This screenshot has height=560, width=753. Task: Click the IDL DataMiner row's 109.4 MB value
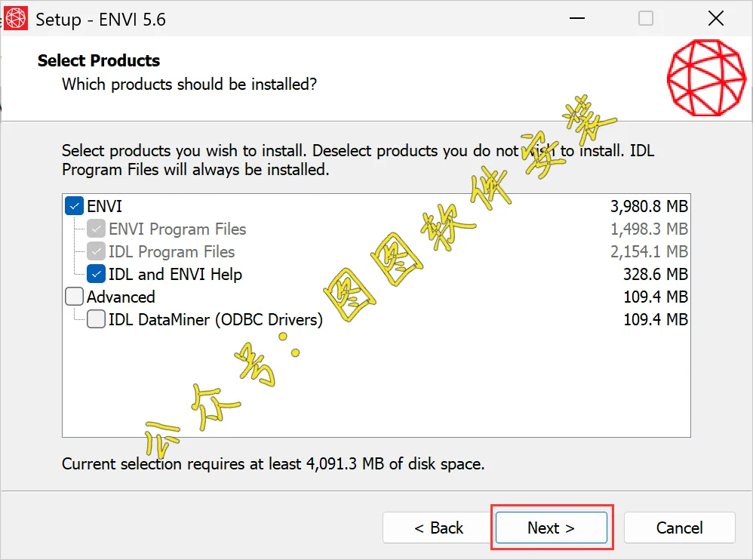tap(656, 319)
